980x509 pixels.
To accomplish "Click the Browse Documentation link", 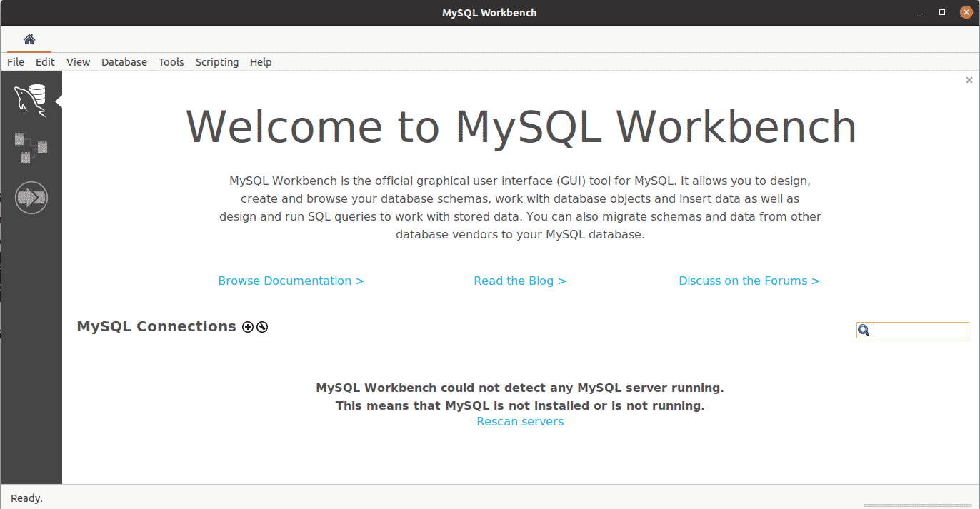I will [291, 281].
